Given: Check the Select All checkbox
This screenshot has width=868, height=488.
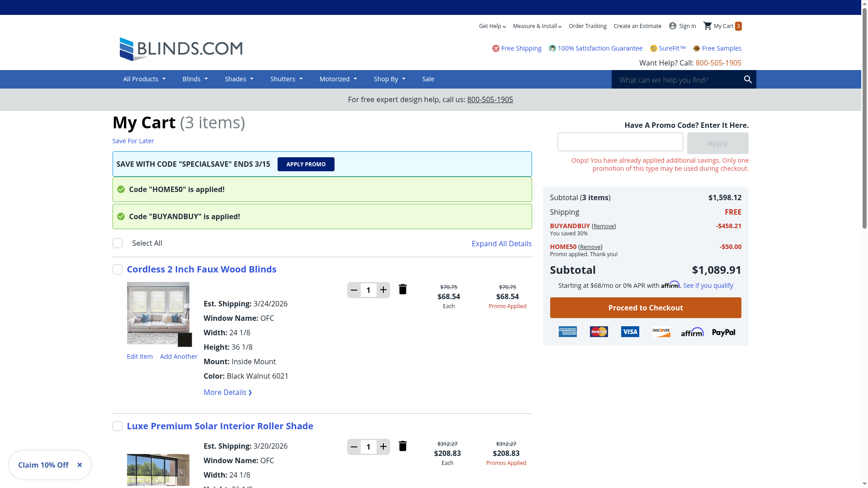Looking at the screenshot, I should tap(118, 243).
